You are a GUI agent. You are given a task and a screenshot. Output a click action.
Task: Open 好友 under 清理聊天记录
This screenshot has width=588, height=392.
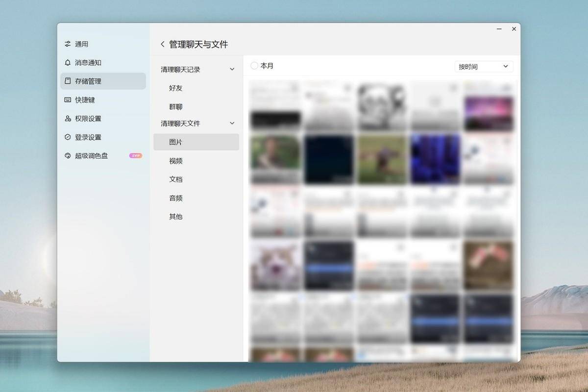[176, 88]
